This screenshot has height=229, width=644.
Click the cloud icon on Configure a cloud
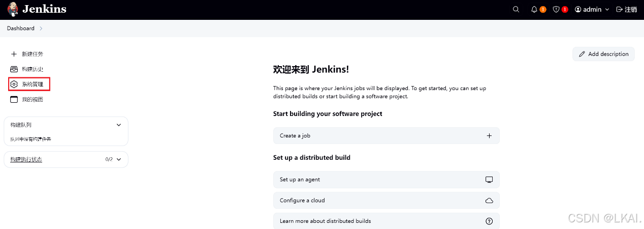489,201
